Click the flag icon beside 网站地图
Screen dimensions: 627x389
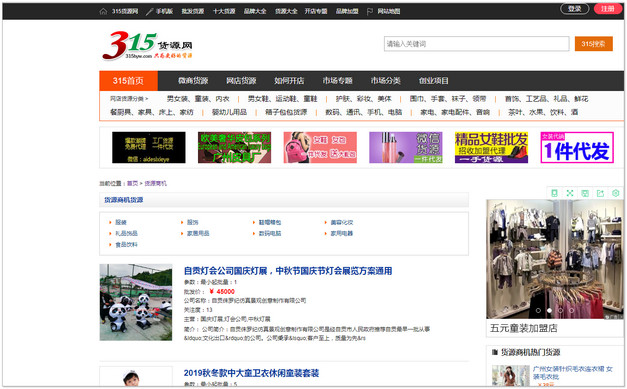(x=370, y=11)
